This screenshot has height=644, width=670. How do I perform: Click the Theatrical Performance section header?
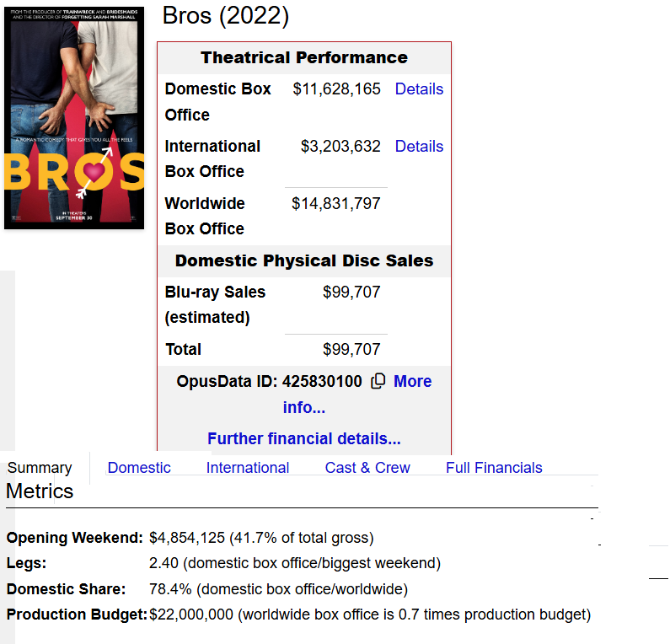click(x=303, y=57)
